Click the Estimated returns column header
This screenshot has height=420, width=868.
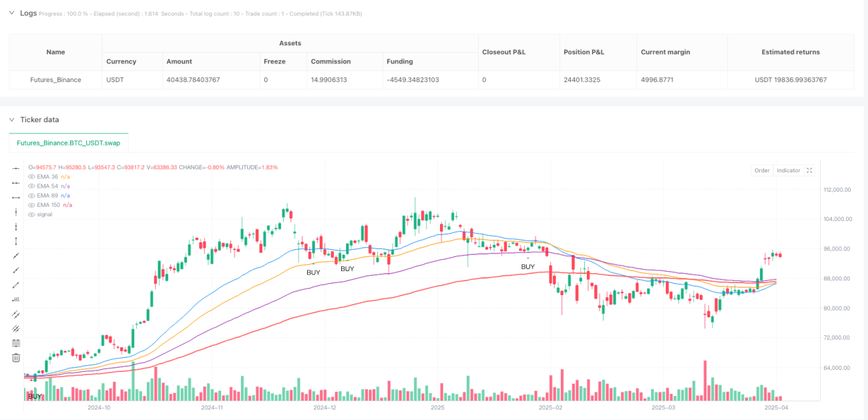tap(791, 52)
